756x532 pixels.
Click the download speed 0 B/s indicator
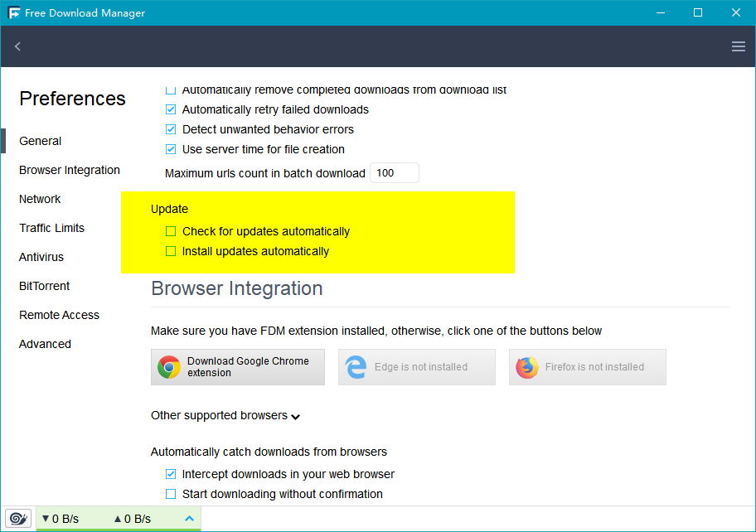pos(61,519)
